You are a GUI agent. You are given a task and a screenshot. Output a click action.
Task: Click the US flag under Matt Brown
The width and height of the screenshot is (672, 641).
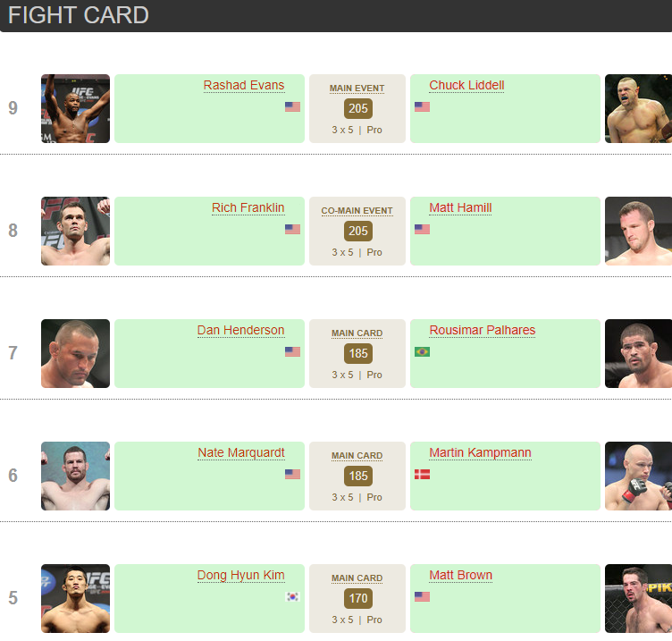(422, 596)
